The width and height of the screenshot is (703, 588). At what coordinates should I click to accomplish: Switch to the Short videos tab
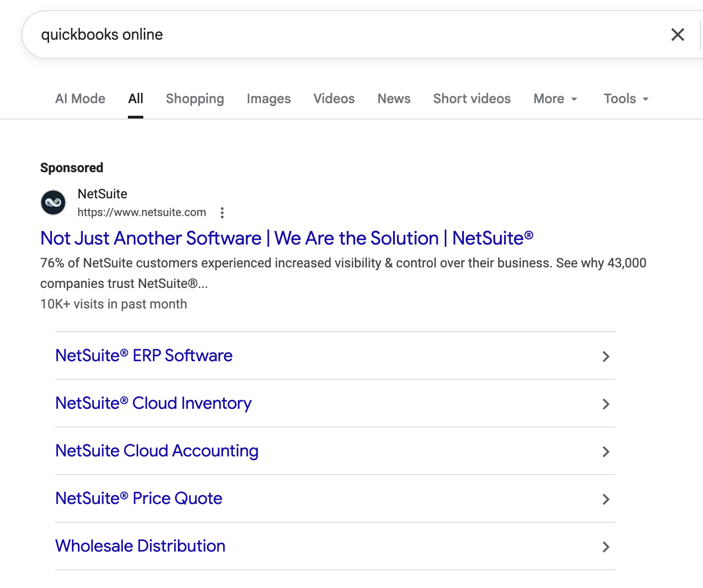coord(472,99)
